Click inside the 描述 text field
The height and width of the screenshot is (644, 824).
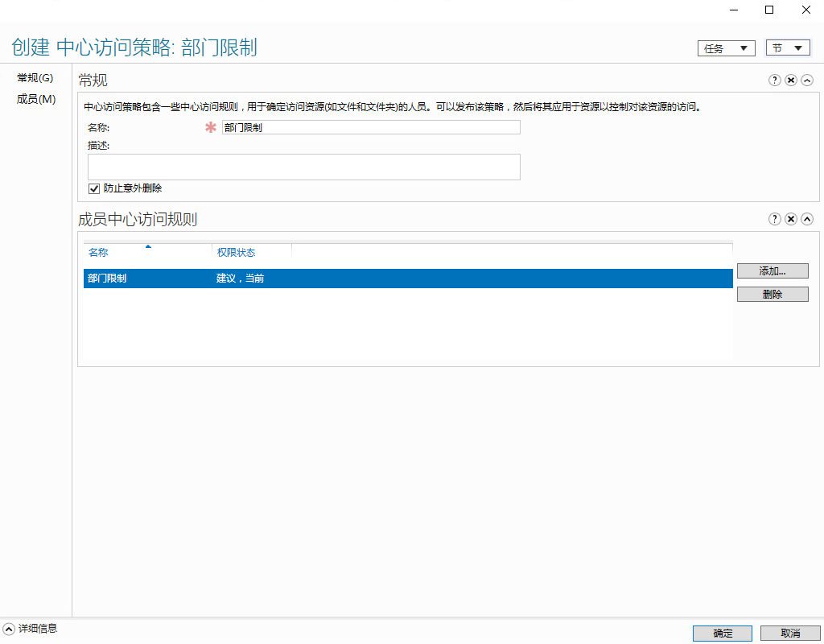[x=303, y=167]
